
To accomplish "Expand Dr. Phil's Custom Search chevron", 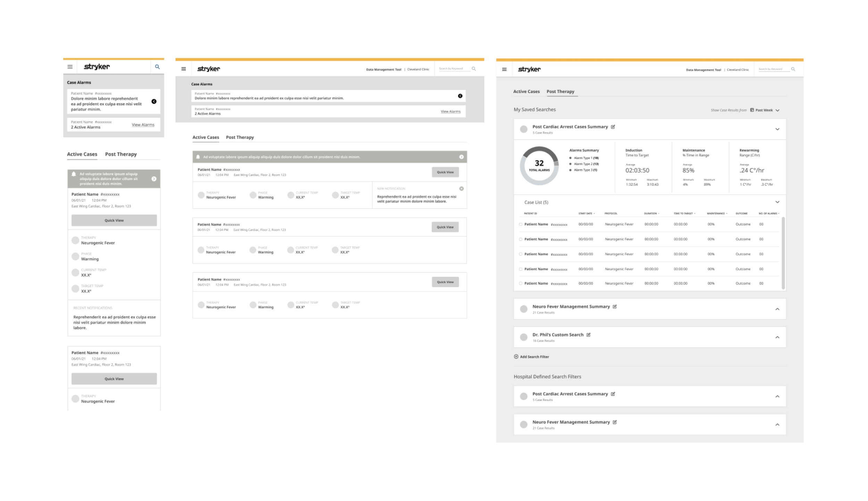I will pos(777,337).
